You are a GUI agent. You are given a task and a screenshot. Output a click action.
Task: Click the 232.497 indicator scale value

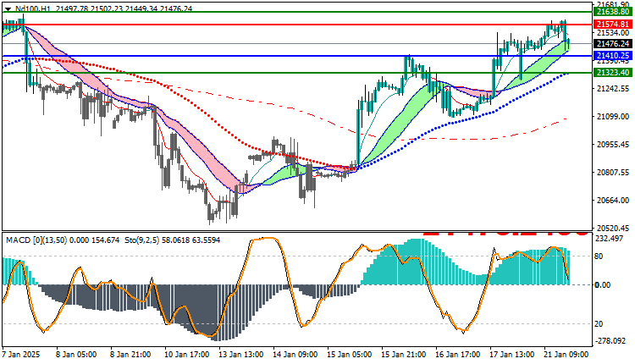tap(610, 239)
